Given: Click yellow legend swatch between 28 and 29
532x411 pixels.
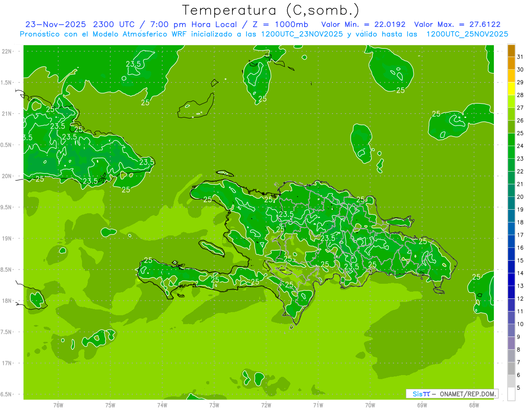Looking at the screenshot, I should point(511,88).
